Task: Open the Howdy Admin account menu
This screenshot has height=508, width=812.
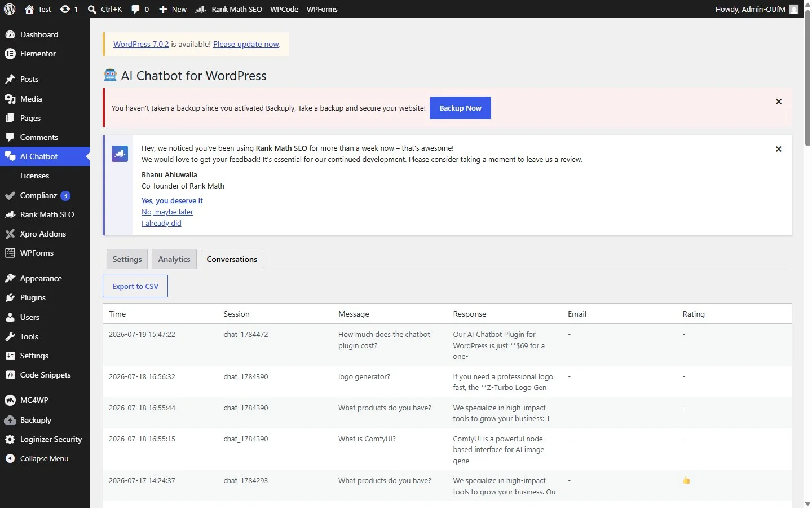Action: pyautogui.click(x=757, y=9)
